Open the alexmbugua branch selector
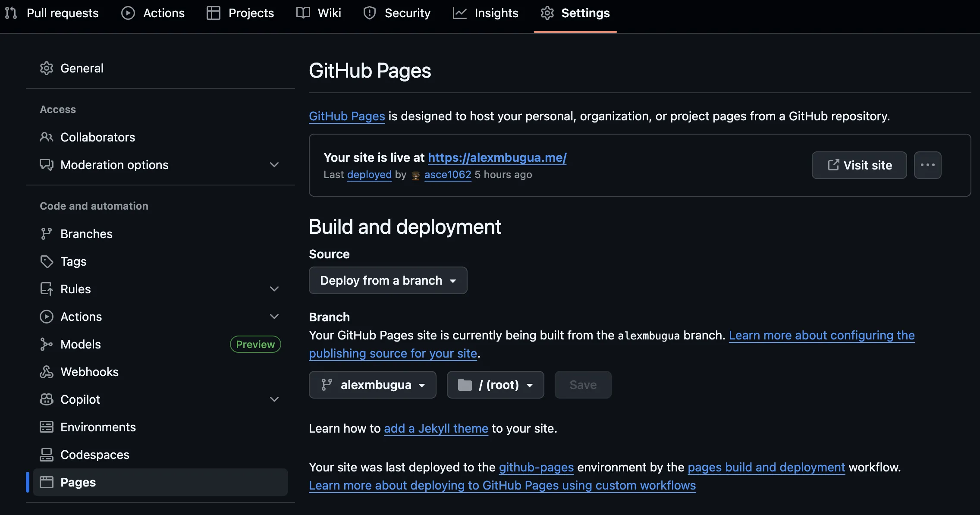This screenshot has width=980, height=515. pos(372,385)
